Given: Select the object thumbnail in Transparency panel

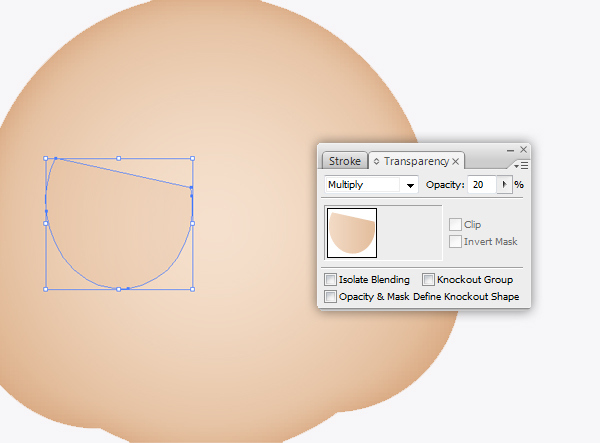Looking at the screenshot, I should tap(352, 233).
